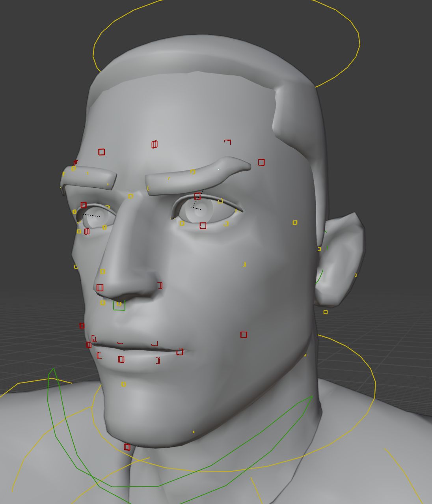Select the red control under the chin
Viewport: 432px width, 504px height.
(127, 447)
